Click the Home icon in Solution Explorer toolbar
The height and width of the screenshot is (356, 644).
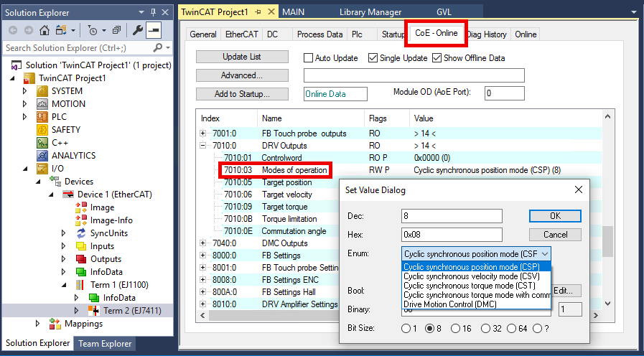(45, 30)
